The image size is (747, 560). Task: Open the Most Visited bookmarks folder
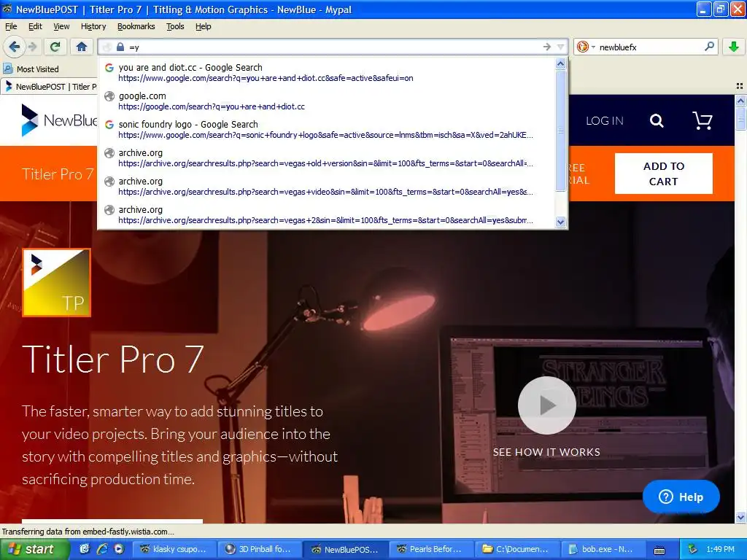31,69
